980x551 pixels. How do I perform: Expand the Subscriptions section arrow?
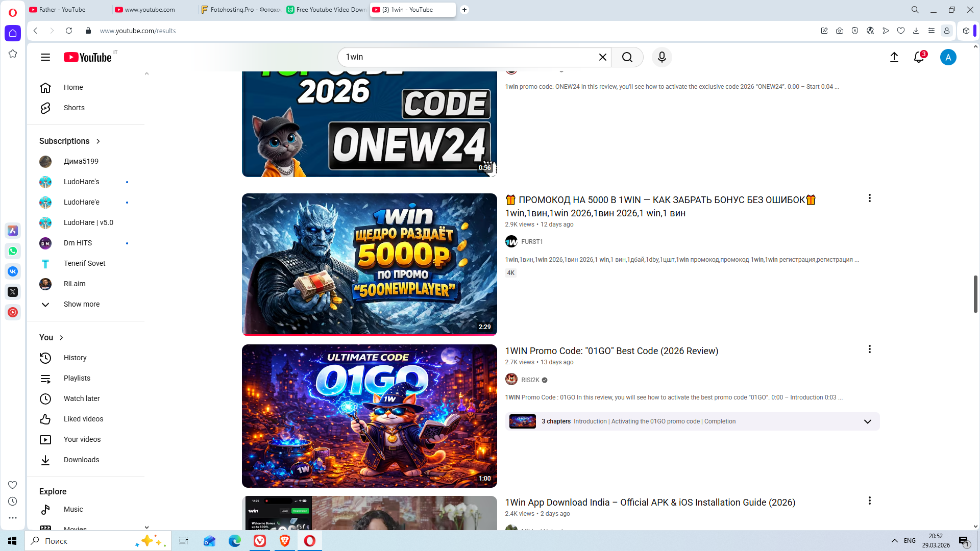(98, 141)
